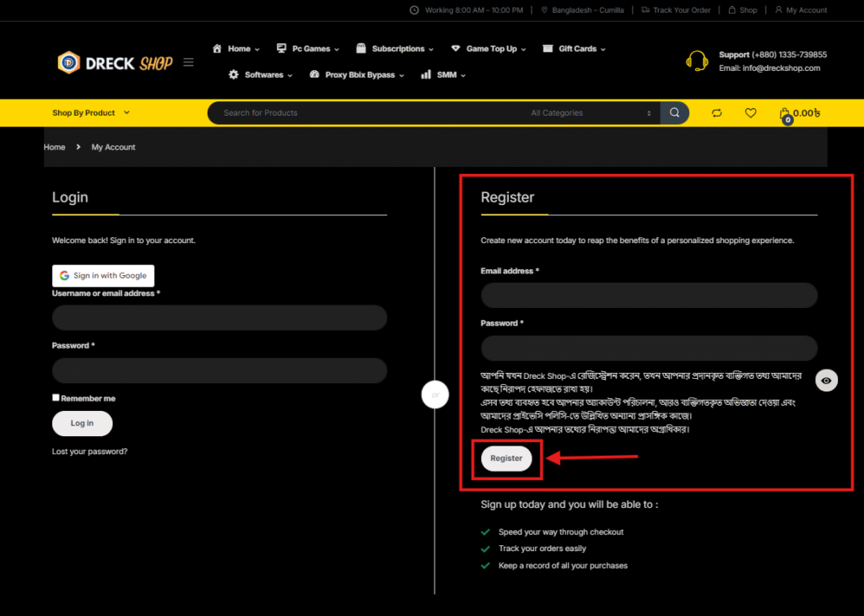Viewport: 864px width, 616px height.
Task: Show the register password with eye icon
Action: [x=827, y=381]
